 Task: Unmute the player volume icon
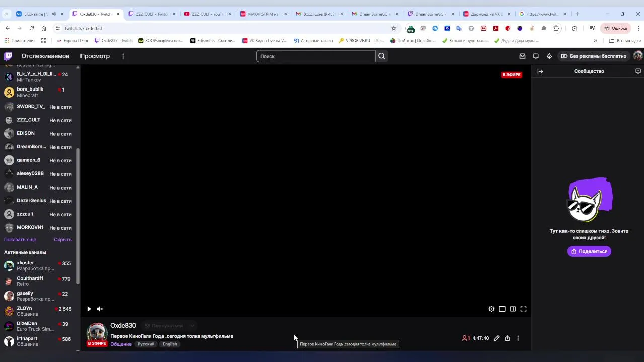coord(100,309)
